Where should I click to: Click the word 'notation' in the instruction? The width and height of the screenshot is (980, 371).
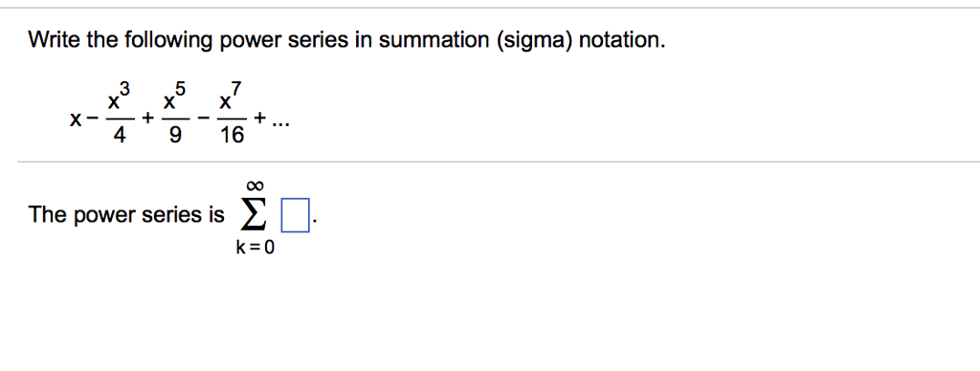[x=619, y=40]
